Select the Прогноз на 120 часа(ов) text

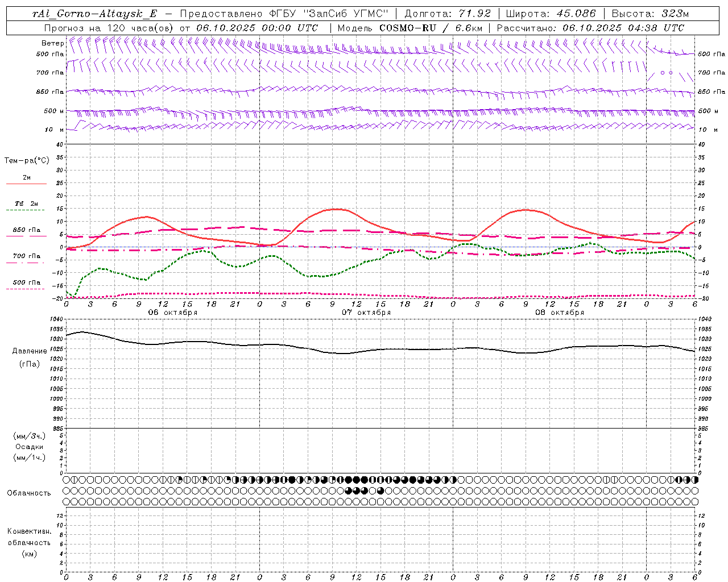[109, 28]
